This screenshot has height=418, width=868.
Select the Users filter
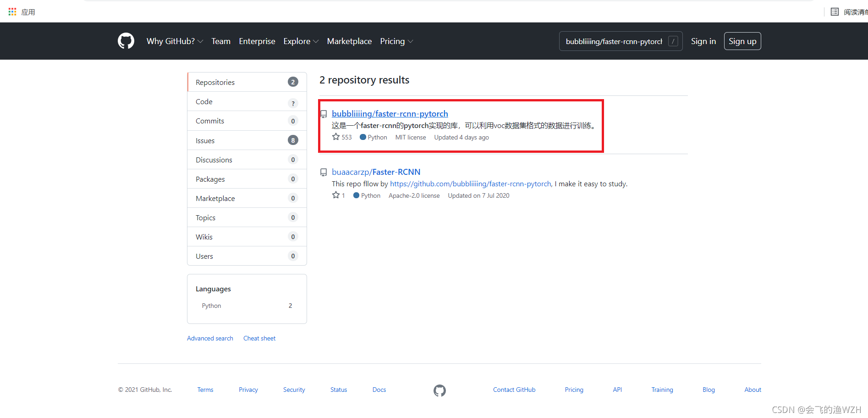coord(247,256)
